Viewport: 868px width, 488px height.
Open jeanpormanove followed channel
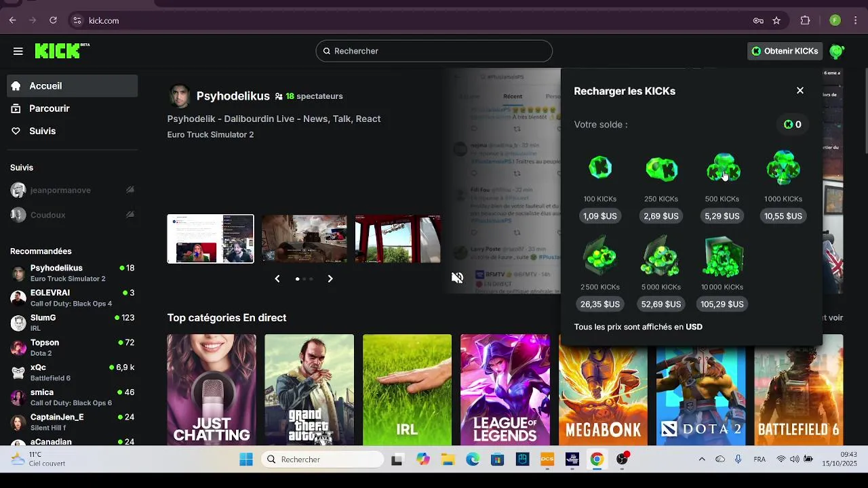point(73,190)
